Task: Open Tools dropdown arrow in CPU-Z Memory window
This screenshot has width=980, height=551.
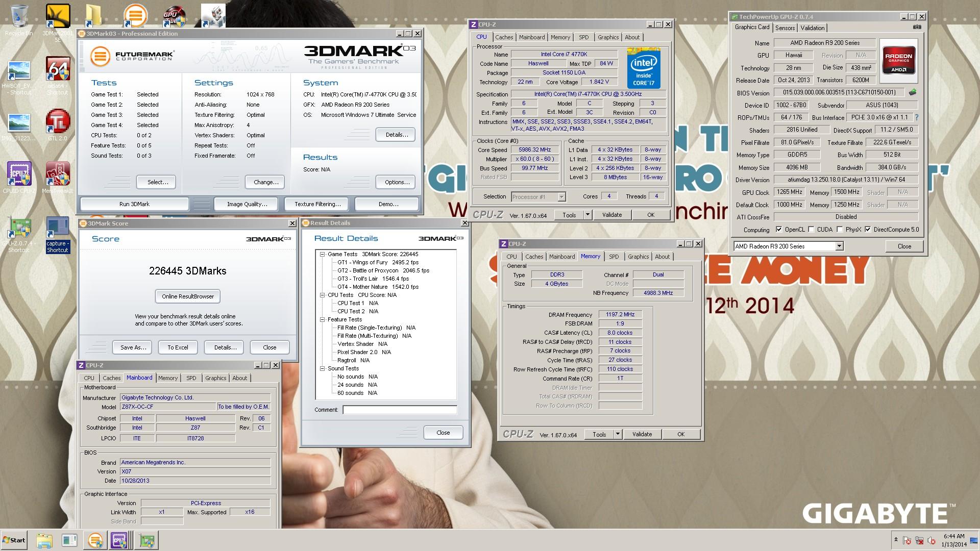Action: click(x=618, y=434)
